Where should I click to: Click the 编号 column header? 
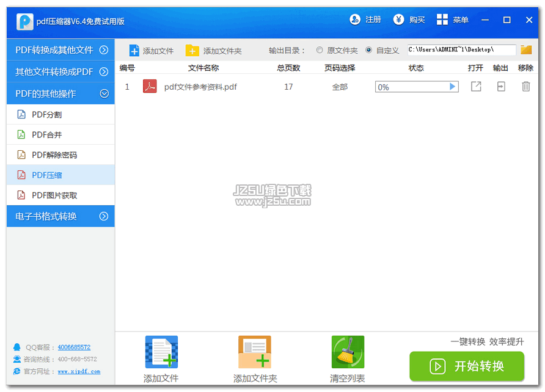pos(127,68)
